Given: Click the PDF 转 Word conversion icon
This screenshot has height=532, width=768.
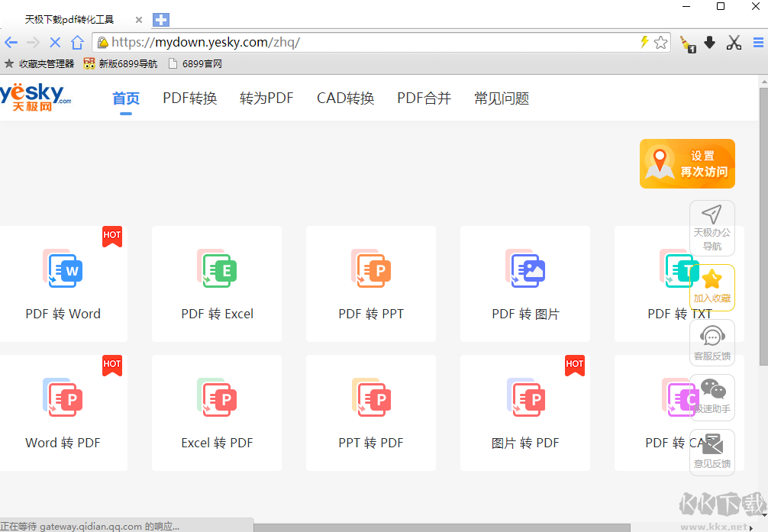Looking at the screenshot, I should 63,269.
